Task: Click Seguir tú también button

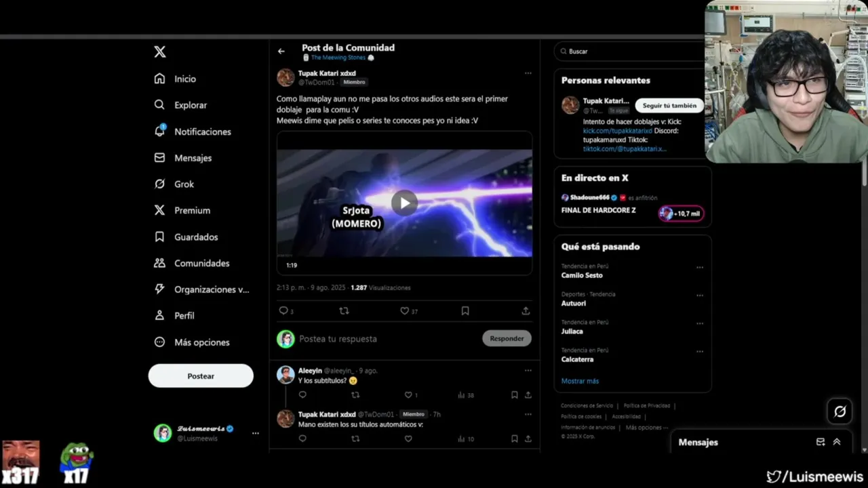Action: click(669, 106)
